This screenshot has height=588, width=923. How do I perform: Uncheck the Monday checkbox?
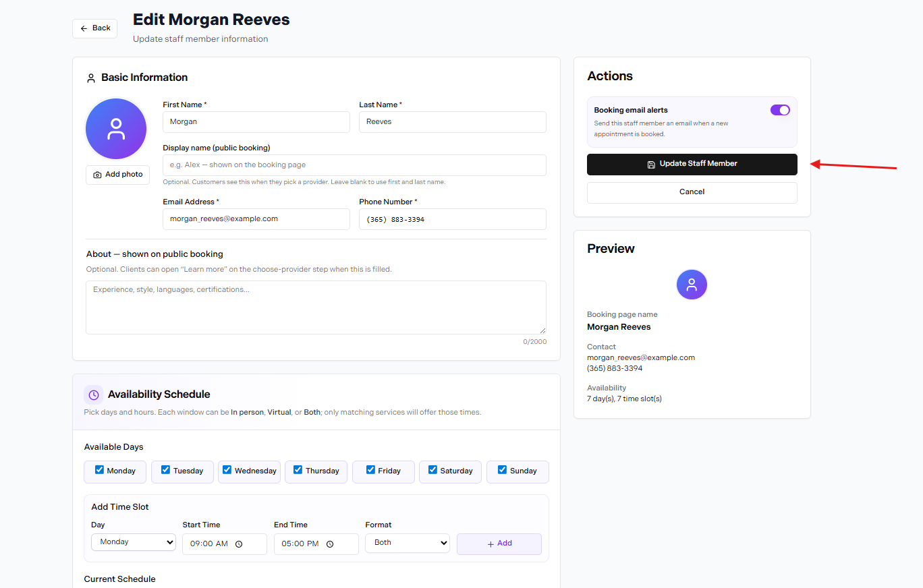[x=100, y=470]
